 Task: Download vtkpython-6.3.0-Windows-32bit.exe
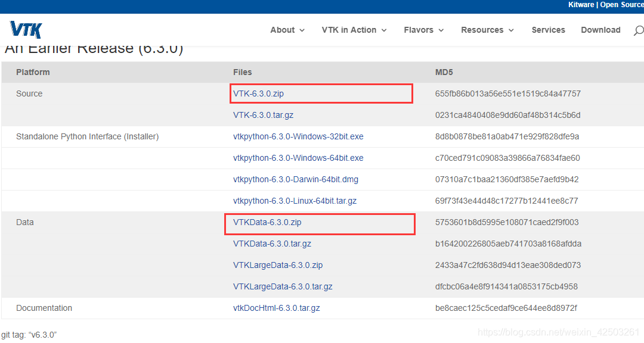pos(298,136)
